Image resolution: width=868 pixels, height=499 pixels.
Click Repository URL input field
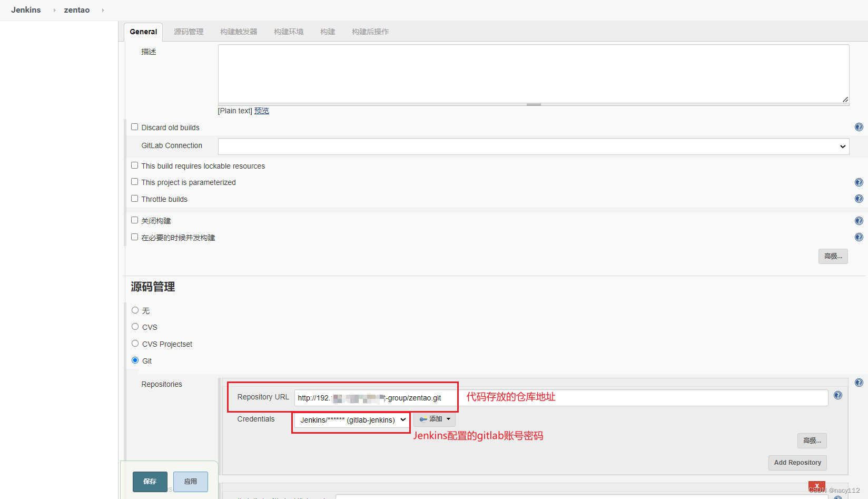[561, 398]
